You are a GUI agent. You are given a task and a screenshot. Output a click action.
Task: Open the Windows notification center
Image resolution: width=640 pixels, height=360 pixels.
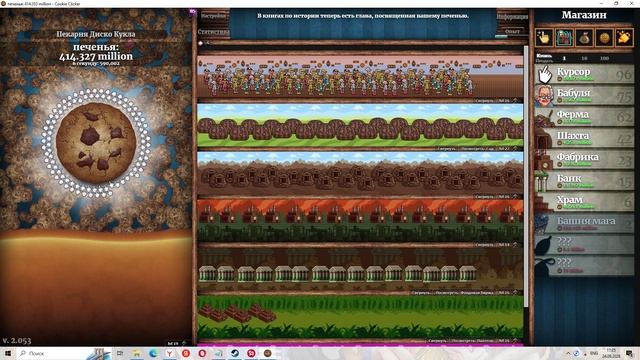(629, 353)
